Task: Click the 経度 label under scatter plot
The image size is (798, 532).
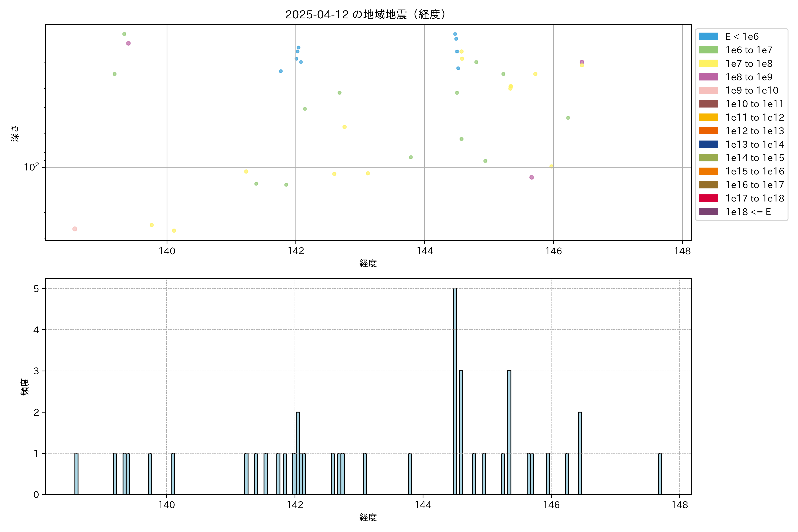Action: click(368, 263)
